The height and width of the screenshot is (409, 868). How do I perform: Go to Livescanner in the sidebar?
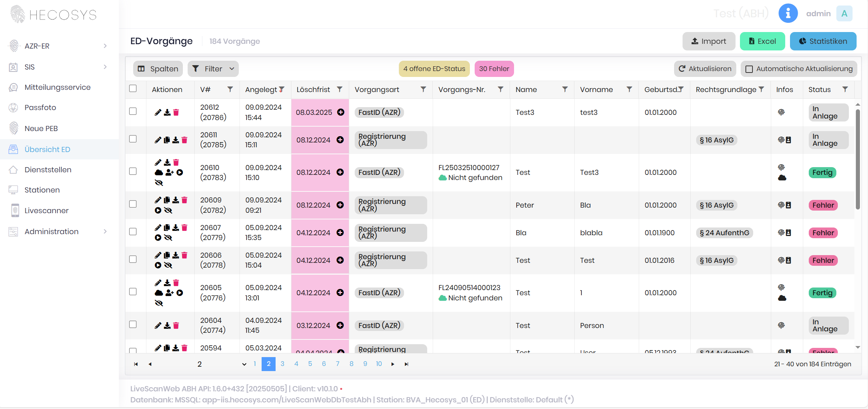point(46,211)
